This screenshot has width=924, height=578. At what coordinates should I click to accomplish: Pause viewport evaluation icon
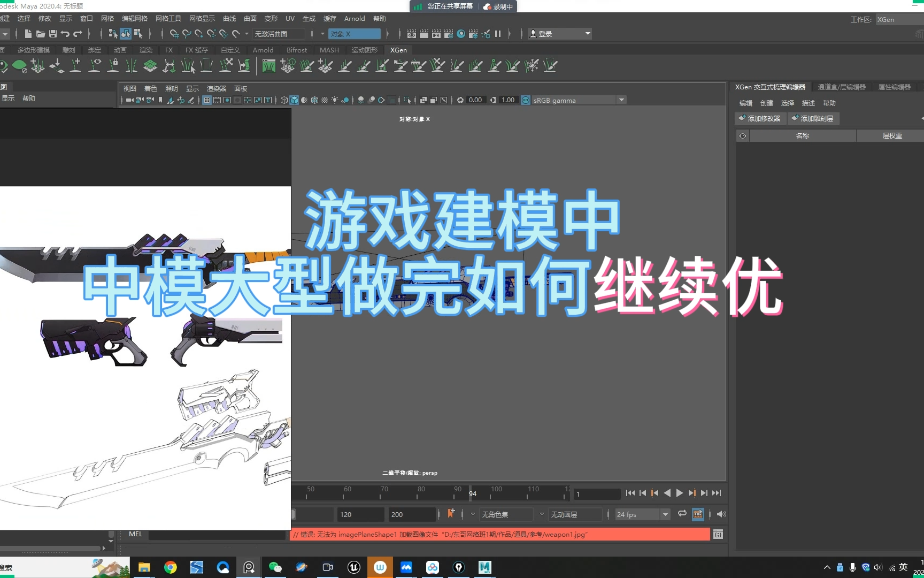(x=498, y=34)
